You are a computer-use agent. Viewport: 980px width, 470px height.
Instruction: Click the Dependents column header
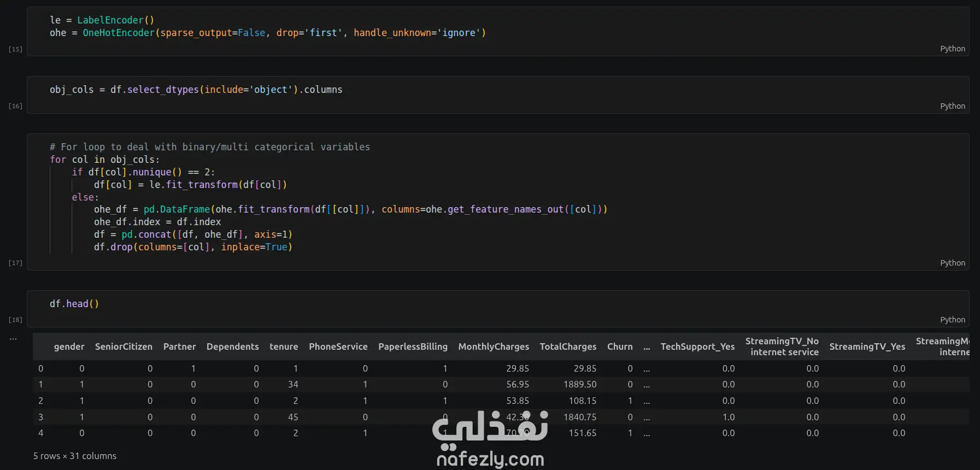click(232, 346)
